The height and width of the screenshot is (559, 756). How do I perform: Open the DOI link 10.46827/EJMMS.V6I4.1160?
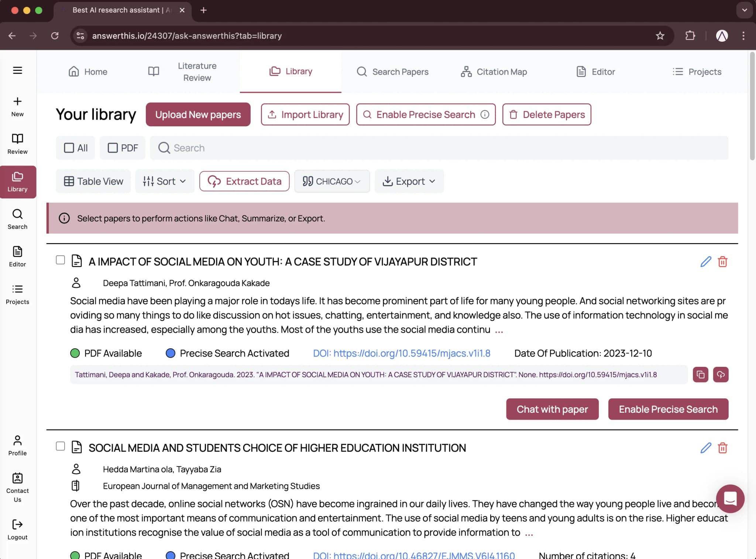(414, 555)
